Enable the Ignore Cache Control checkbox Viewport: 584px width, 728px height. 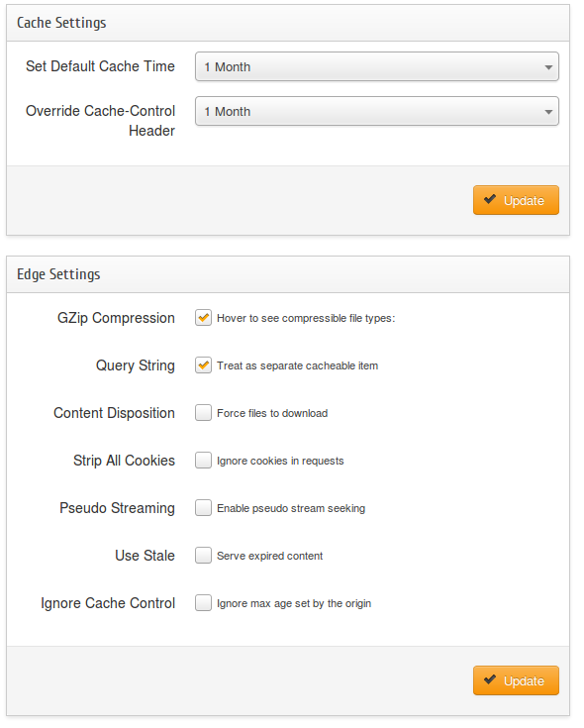coord(203,602)
